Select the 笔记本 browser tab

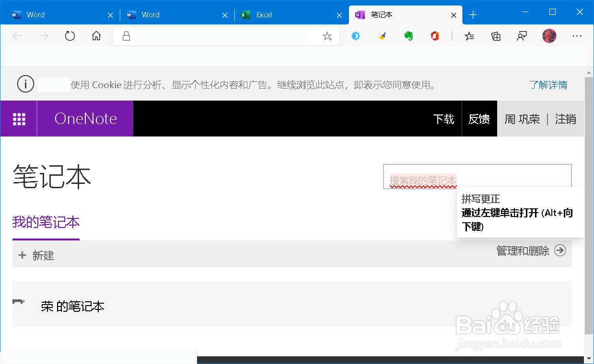tap(406, 15)
